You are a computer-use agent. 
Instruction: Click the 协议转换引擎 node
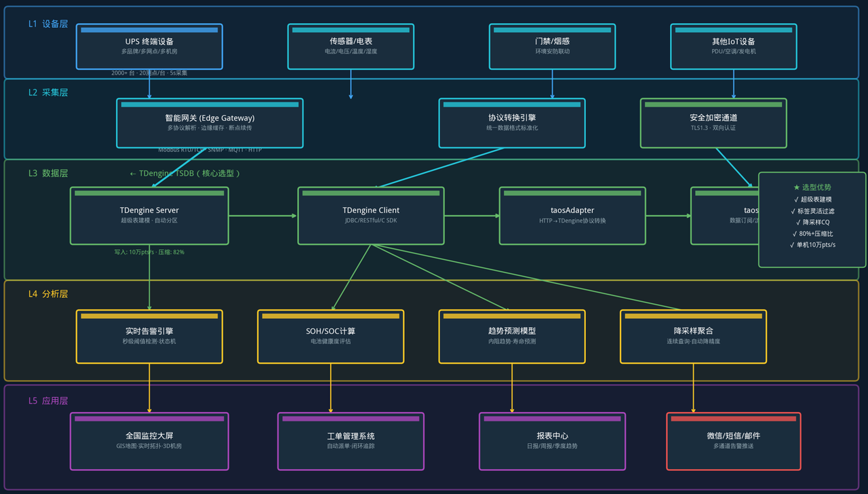pos(512,123)
